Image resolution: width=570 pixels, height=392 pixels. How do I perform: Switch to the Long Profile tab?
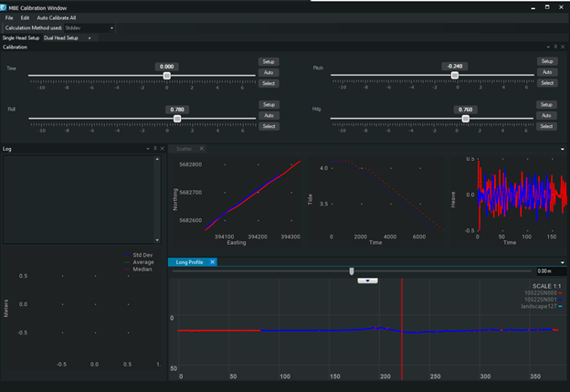(189, 262)
